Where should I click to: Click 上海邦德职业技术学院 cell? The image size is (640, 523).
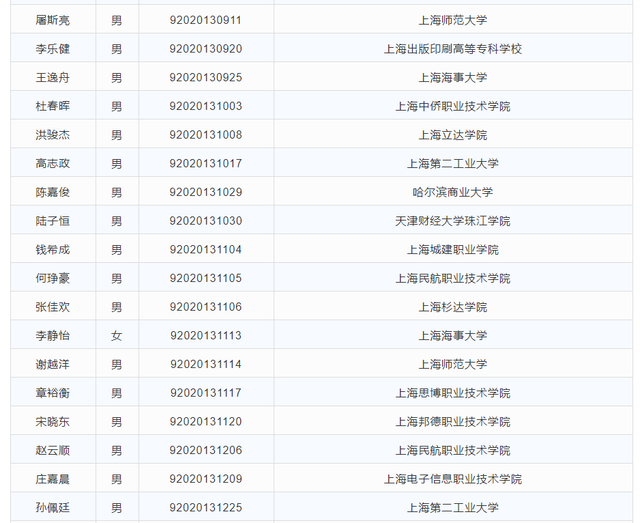[453, 422]
